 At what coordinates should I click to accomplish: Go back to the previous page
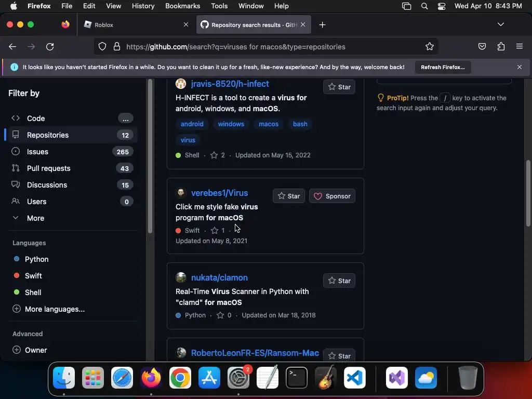12,46
